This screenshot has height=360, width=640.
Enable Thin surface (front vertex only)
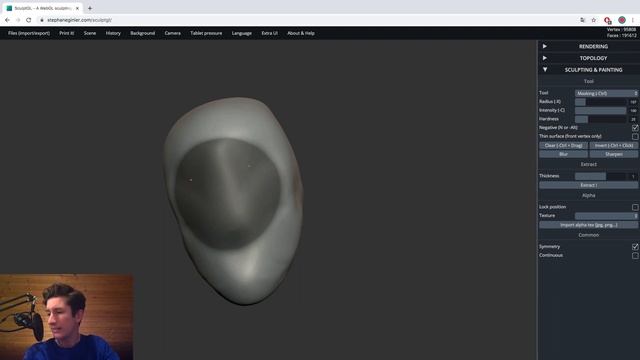[x=635, y=136]
